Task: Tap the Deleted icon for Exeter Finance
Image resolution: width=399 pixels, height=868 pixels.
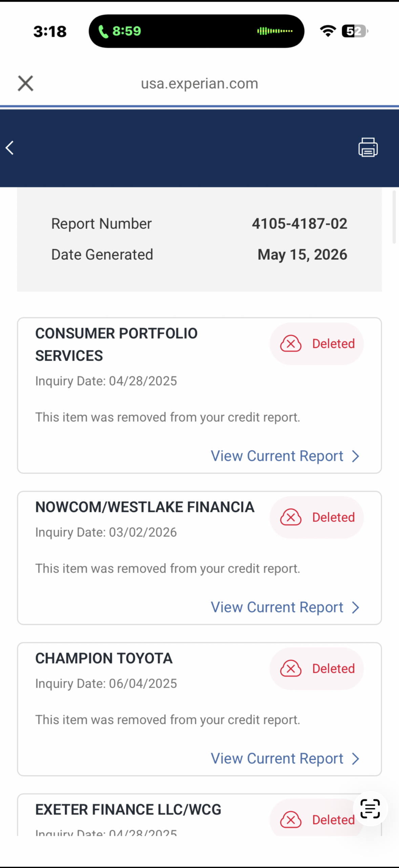Action: [291, 820]
